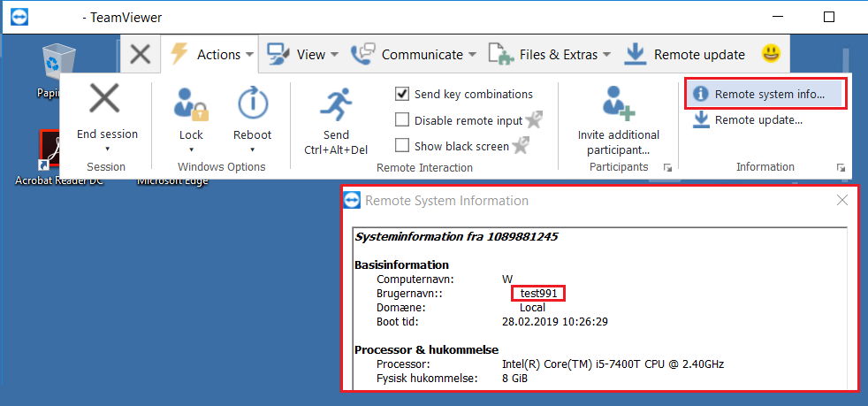Click the Processor & hukommelse heading
The image size is (868, 406).
[426, 349]
